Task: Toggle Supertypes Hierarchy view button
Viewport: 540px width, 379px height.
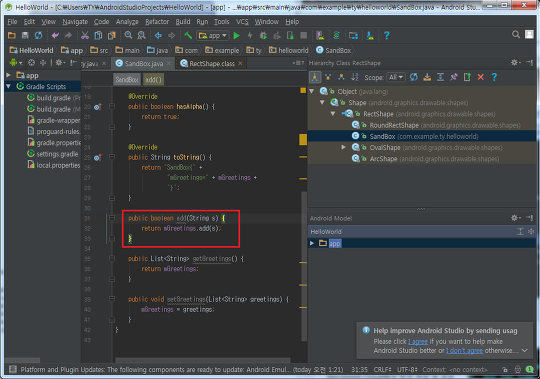Action: coord(328,77)
